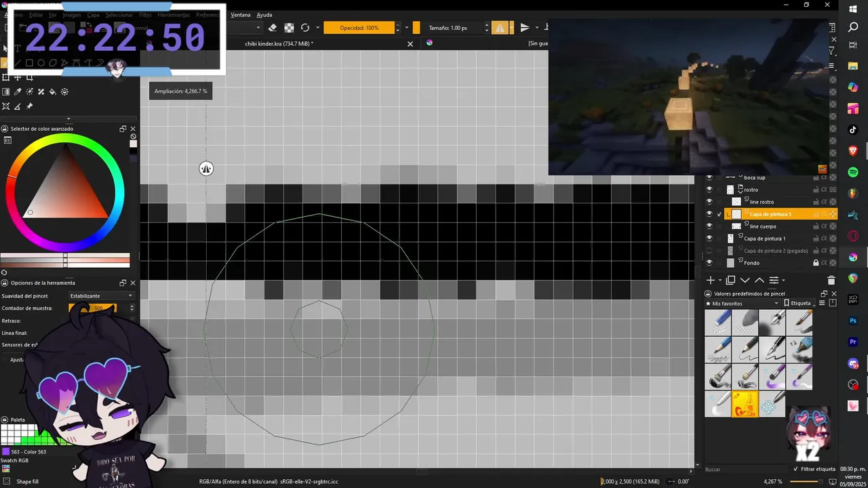Viewport: 868px width, 488px height.
Task: Select the smart patch tool
Action: (x=41, y=91)
